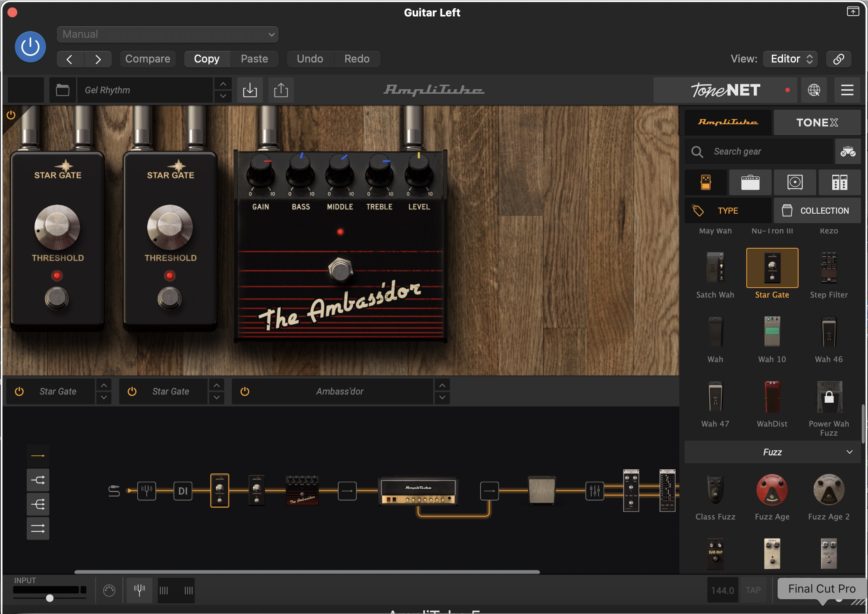This screenshot has height=614, width=868.
Task: Click the ToneNET globe icon
Action: (814, 90)
